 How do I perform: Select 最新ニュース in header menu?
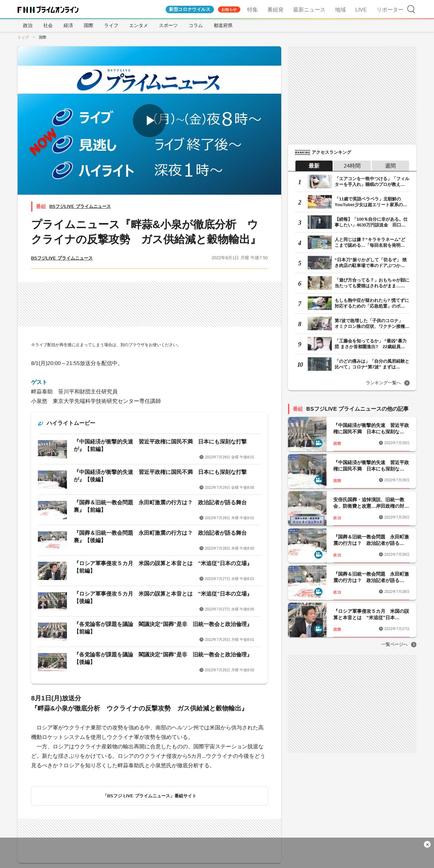pos(309,9)
